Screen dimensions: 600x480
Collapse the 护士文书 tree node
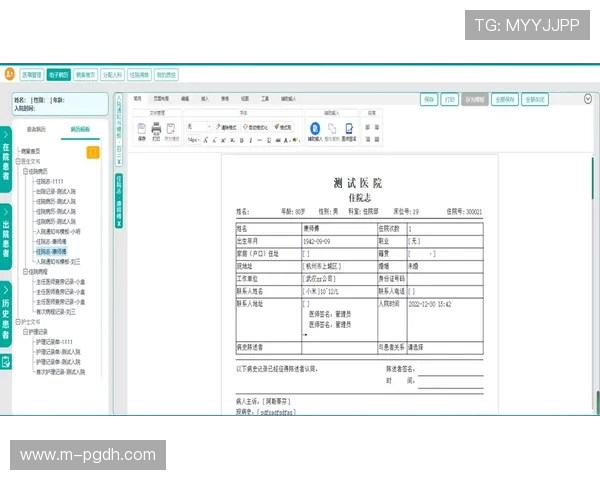[x=18, y=322]
